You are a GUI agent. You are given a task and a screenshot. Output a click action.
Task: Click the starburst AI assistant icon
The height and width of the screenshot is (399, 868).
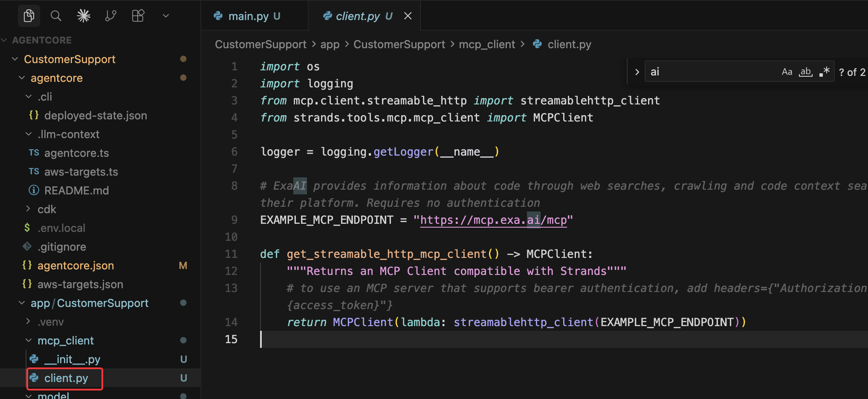coord(84,16)
